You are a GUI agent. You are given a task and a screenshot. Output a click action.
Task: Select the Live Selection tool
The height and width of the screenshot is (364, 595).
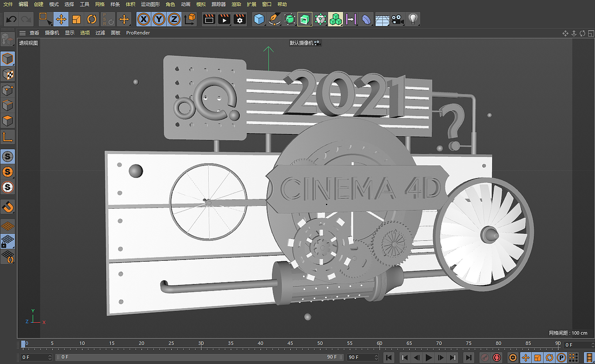coord(45,19)
